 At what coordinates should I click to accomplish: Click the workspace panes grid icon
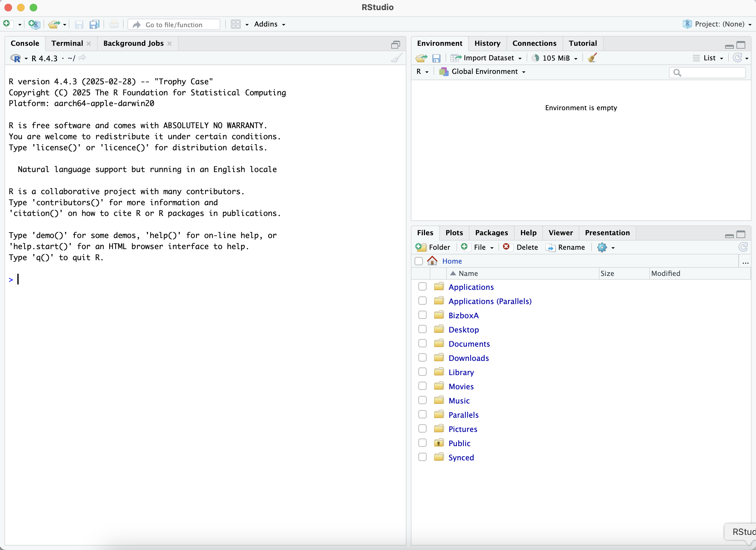[236, 24]
